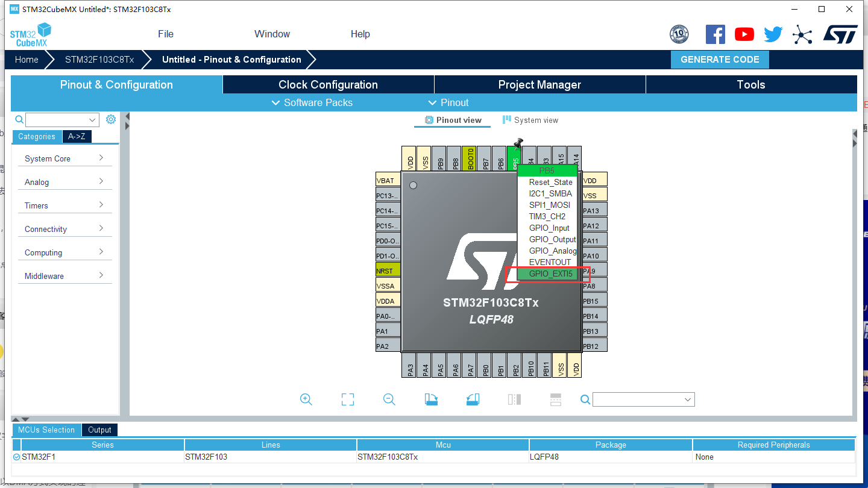Open the Twitter bird icon

point(773,34)
